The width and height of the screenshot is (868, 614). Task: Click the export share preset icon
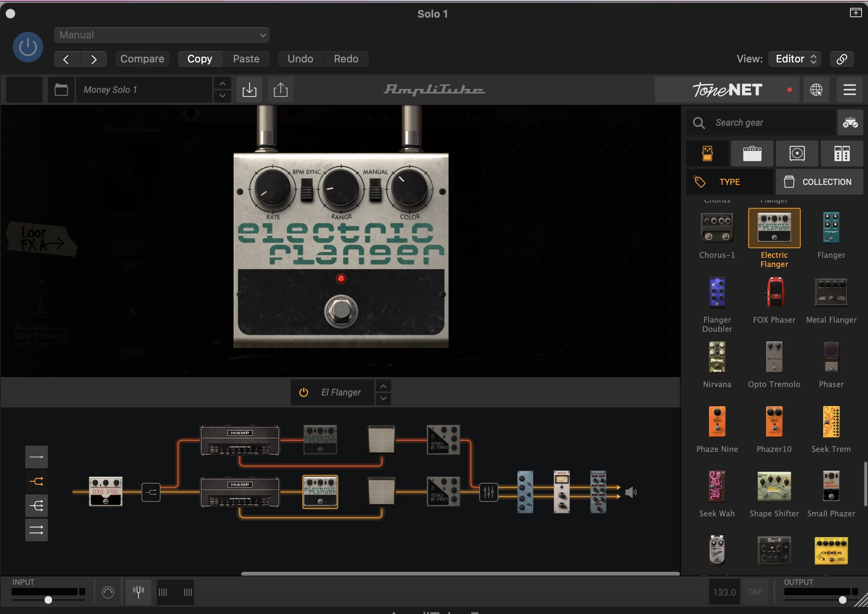click(x=281, y=90)
